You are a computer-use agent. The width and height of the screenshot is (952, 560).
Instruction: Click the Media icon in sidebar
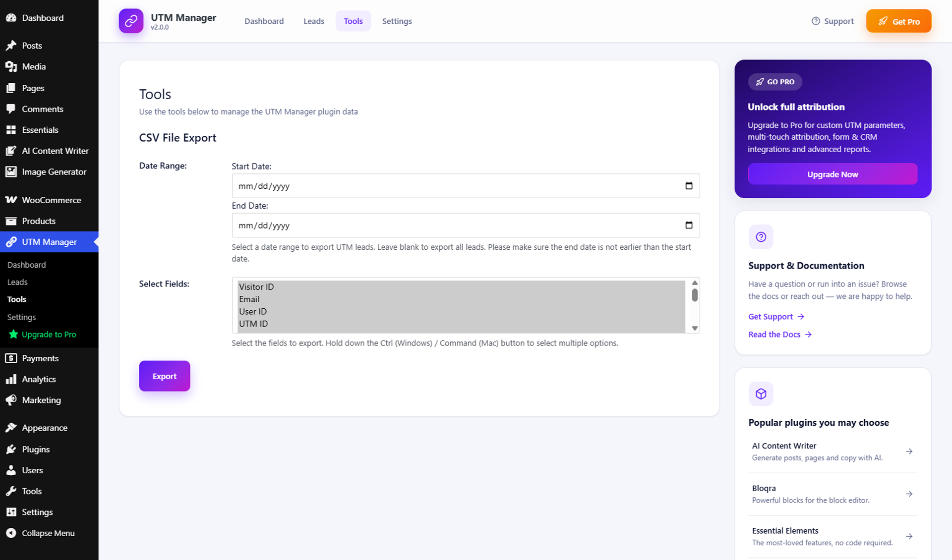(11, 66)
